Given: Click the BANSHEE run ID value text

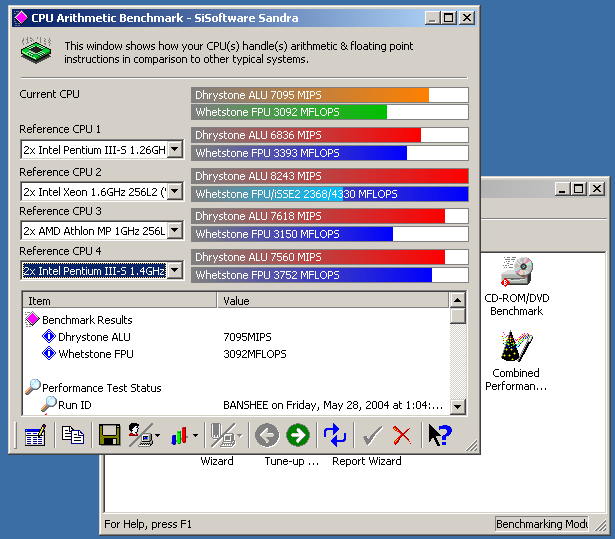Looking at the screenshot, I should tap(333, 405).
